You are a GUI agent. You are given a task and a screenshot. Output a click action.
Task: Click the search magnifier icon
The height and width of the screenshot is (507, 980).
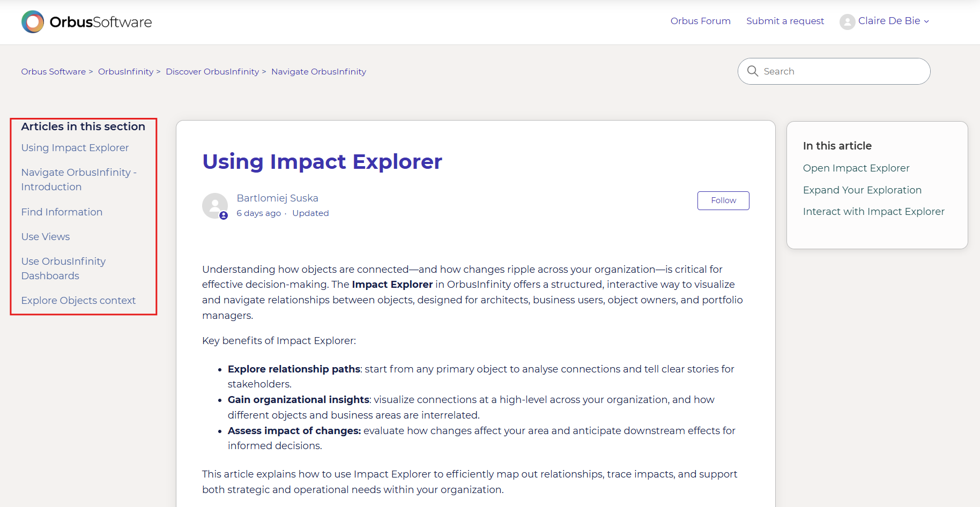753,71
